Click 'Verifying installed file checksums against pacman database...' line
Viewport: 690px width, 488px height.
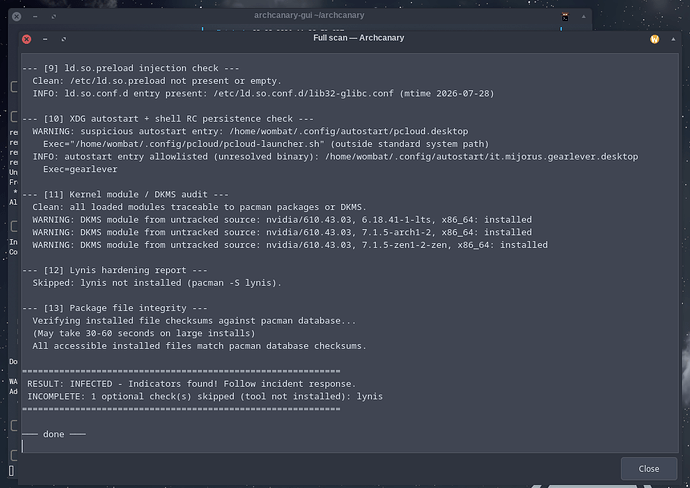pyautogui.click(x=194, y=321)
